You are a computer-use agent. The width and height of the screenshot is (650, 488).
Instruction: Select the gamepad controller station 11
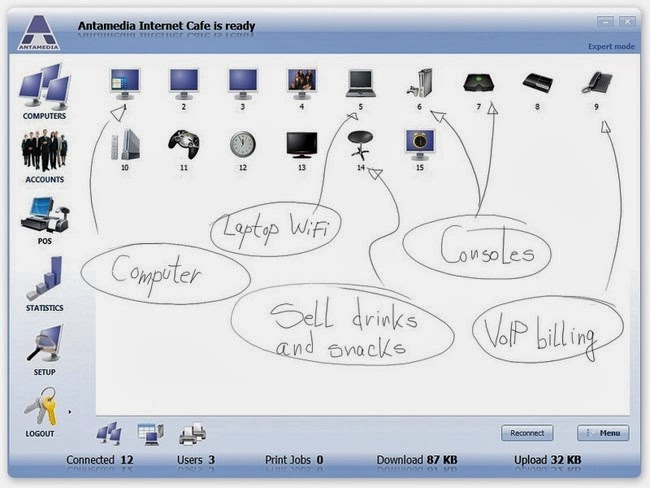click(x=184, y=144)
